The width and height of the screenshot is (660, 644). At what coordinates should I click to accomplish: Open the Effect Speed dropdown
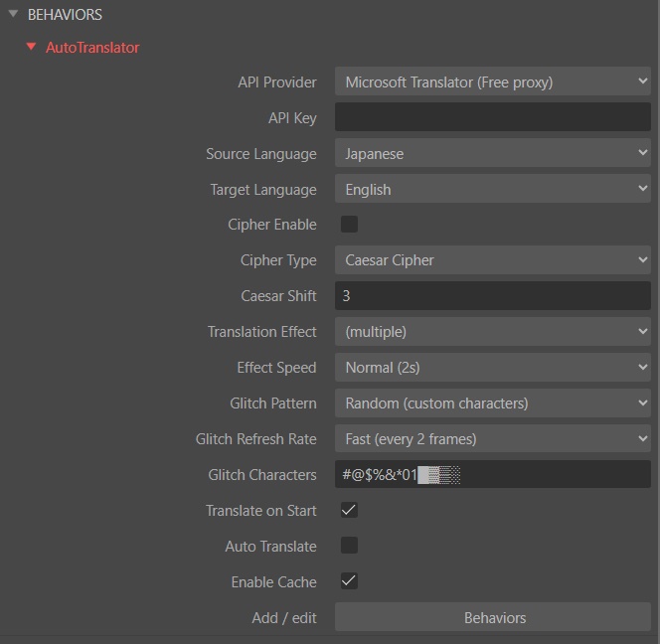coord(492,368)
